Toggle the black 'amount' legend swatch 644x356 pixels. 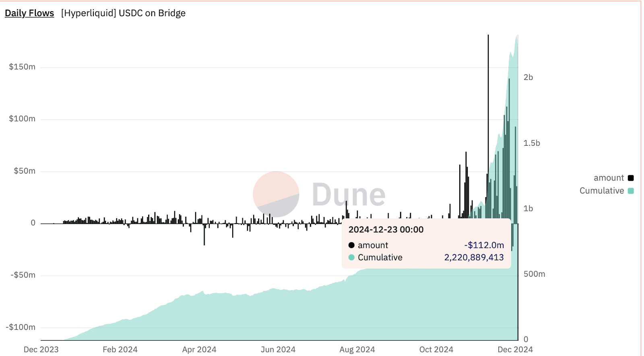pos(631,178)
